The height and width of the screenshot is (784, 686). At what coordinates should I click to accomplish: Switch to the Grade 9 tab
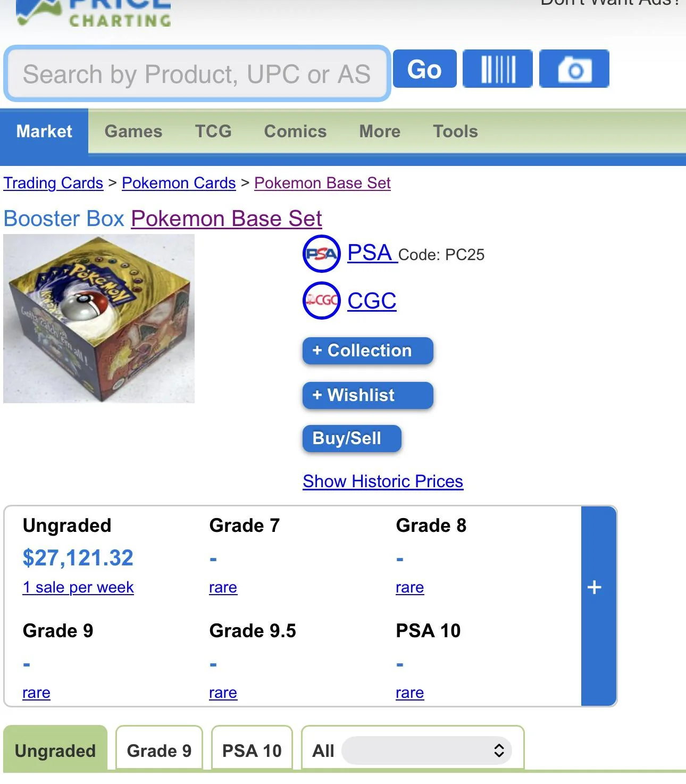tap(159, 750)
